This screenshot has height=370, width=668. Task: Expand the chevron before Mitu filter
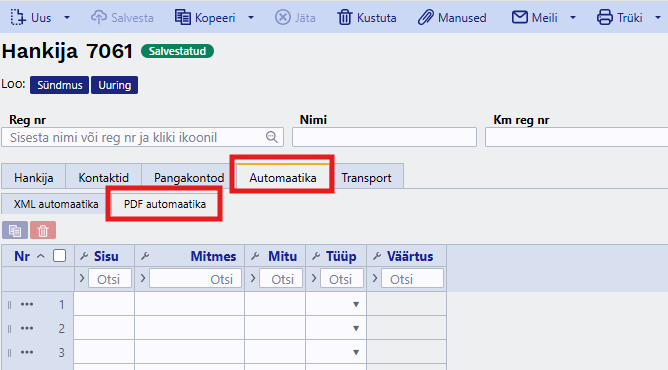pos(253,278)
